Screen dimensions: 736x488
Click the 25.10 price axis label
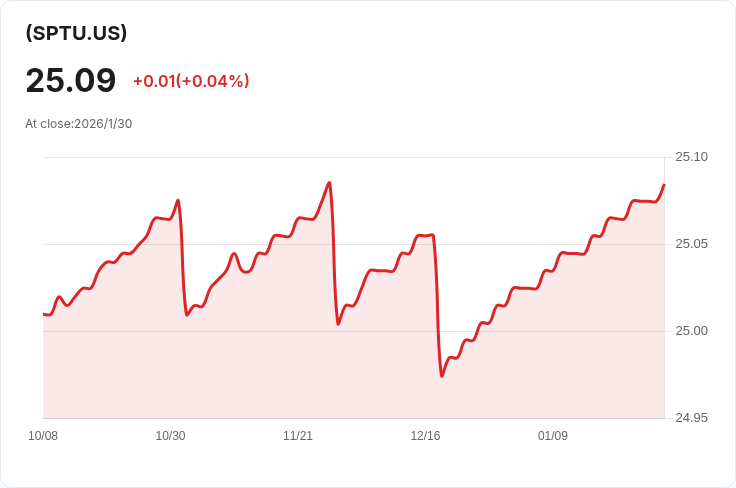[x=691, y=157]
